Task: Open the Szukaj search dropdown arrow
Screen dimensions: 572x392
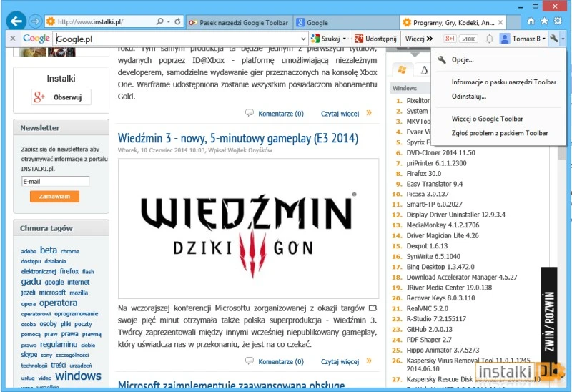Action: pos(344,39)
